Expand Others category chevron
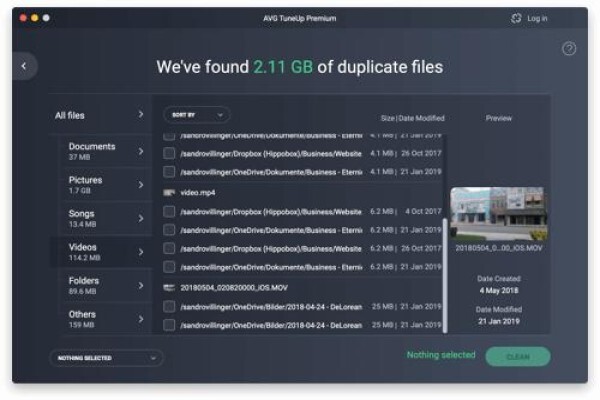 point(141,319)
